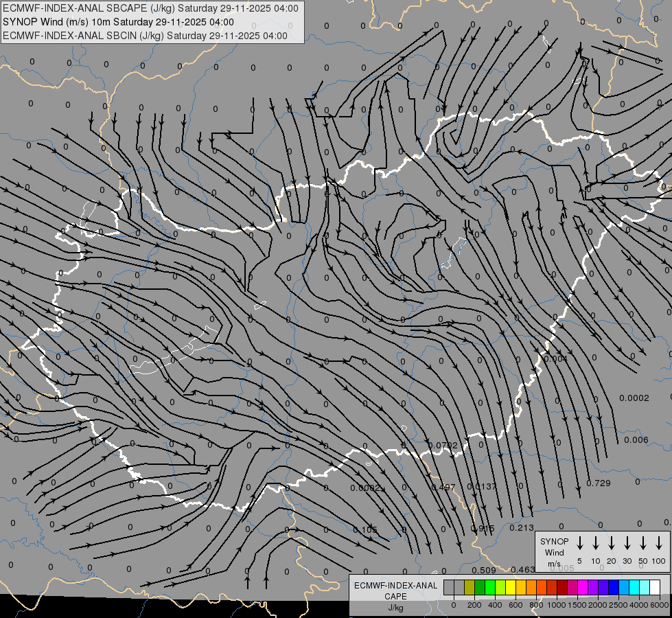672x618 pixels.
Task: Click the 5 m/s wind arrow in legend
Action: click(579, 543)
